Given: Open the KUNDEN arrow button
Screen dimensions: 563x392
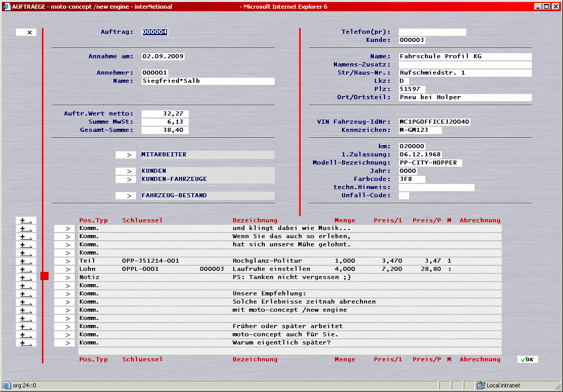Looking at the screenshot, I should (x=126, y=171).
